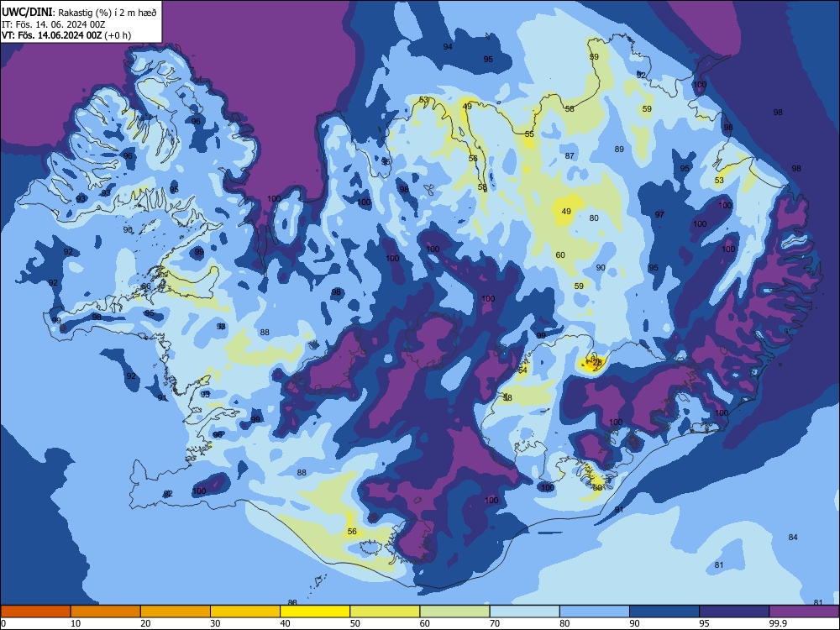Click the humidity value '97' on the map

point(659,214)
